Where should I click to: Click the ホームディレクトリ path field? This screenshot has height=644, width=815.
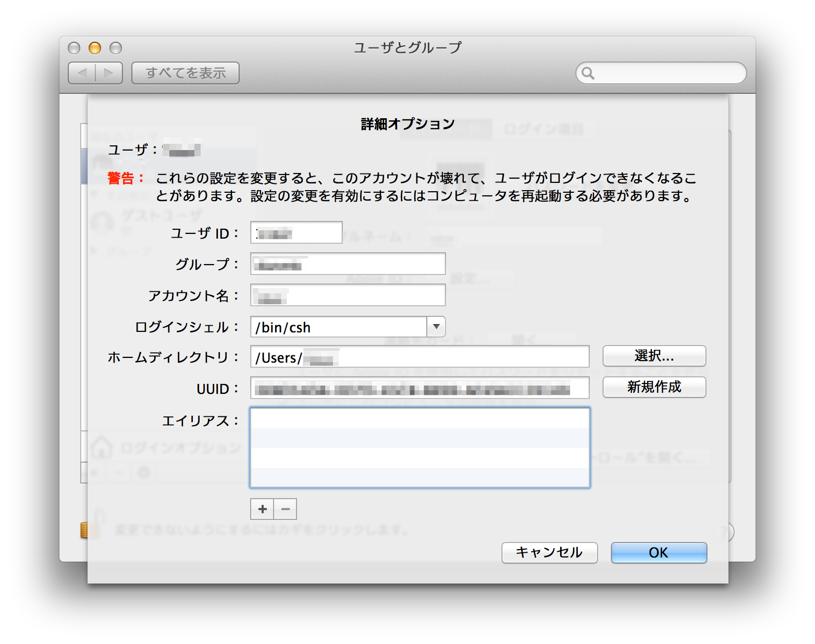(x=419, y=356)
